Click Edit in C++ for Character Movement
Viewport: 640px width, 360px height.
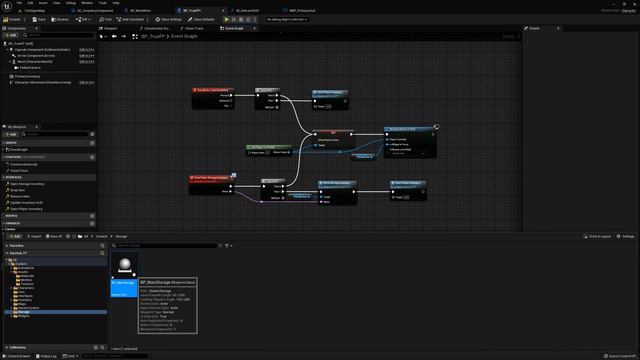pyautogui.click(x=87, y=82)
